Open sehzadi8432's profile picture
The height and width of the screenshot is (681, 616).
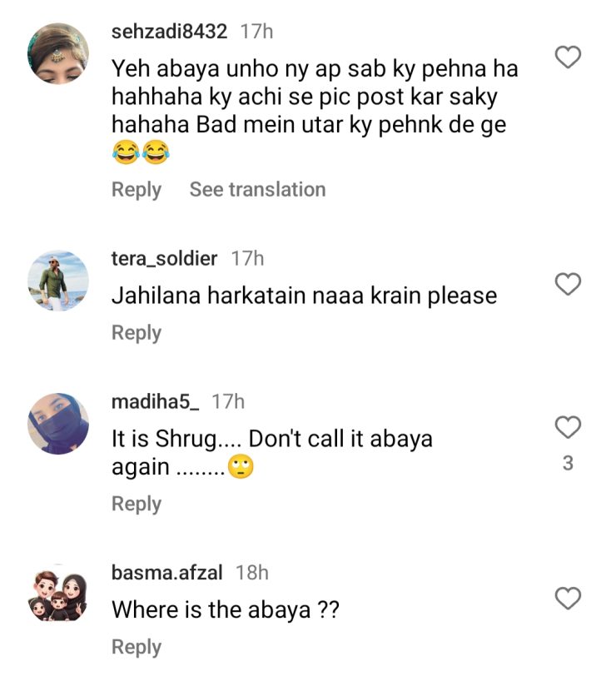[58, 52]
